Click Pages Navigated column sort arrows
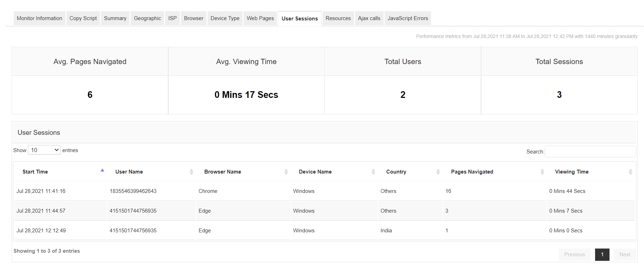Image resolution: width=644 pixels, height=270 pixels. [542, 172]
